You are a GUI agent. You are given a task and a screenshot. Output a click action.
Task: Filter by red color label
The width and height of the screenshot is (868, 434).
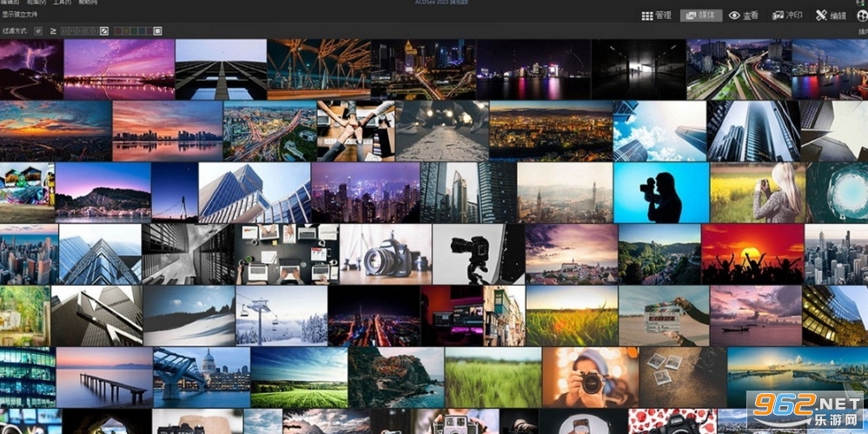tap(118, 31)
